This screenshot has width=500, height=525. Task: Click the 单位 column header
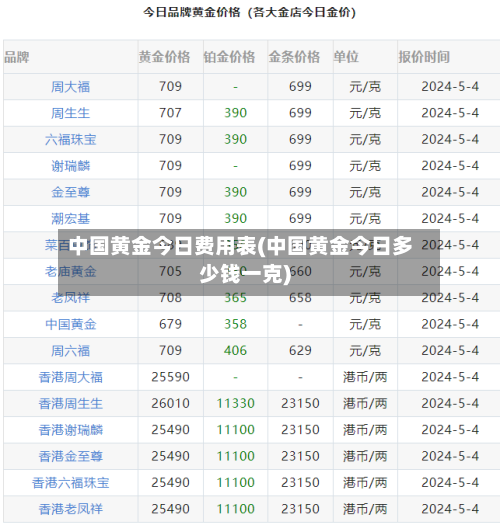[346, 57]
